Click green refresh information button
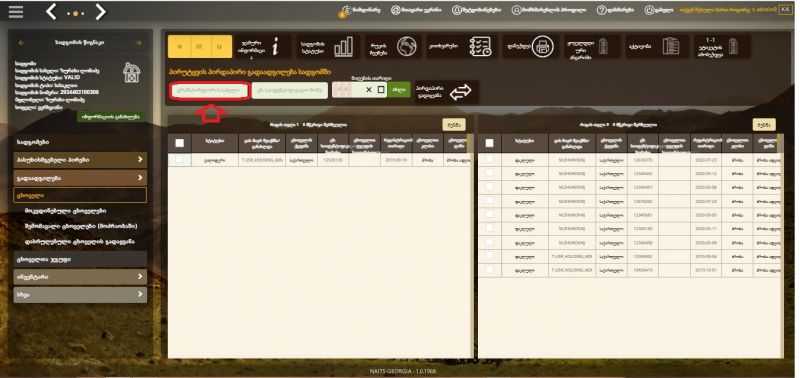 111,117
